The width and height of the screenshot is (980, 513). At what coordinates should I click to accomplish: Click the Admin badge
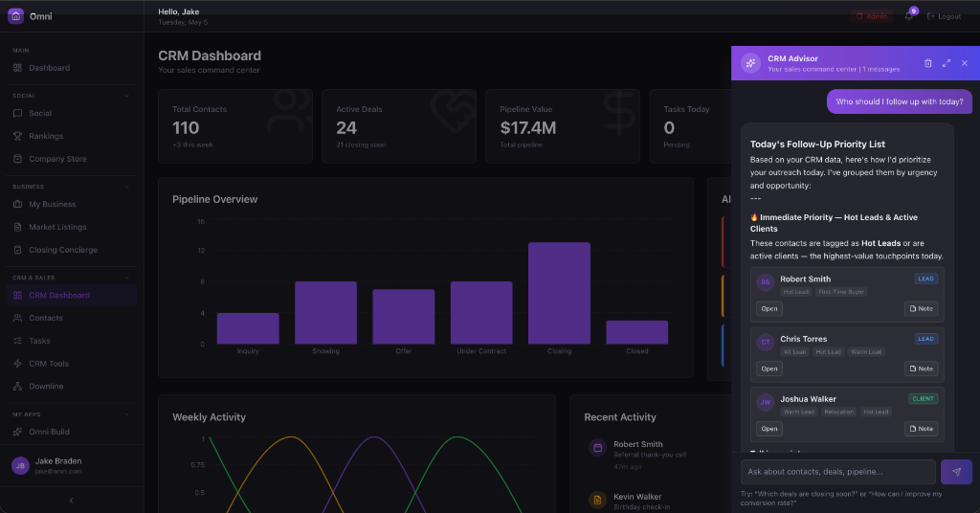[872, 16]
